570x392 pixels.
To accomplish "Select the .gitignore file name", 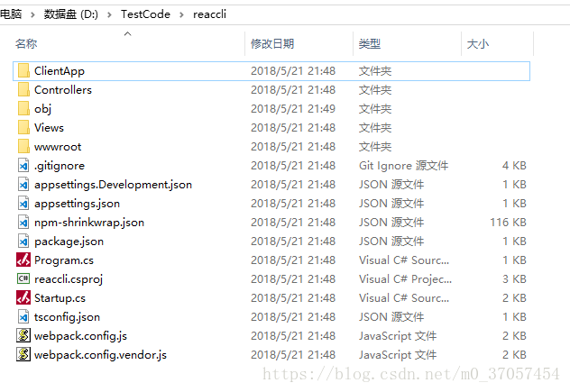I will pyautogui.click(x=60, y=166).
